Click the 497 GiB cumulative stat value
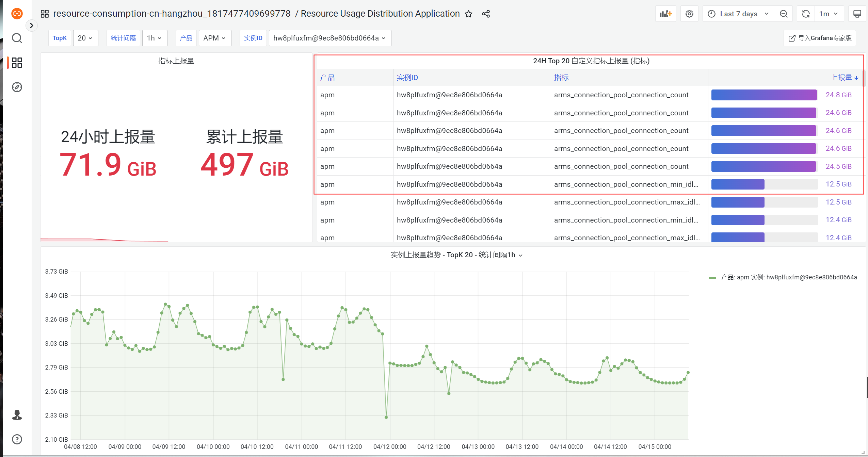 click(x=244, y=165)
